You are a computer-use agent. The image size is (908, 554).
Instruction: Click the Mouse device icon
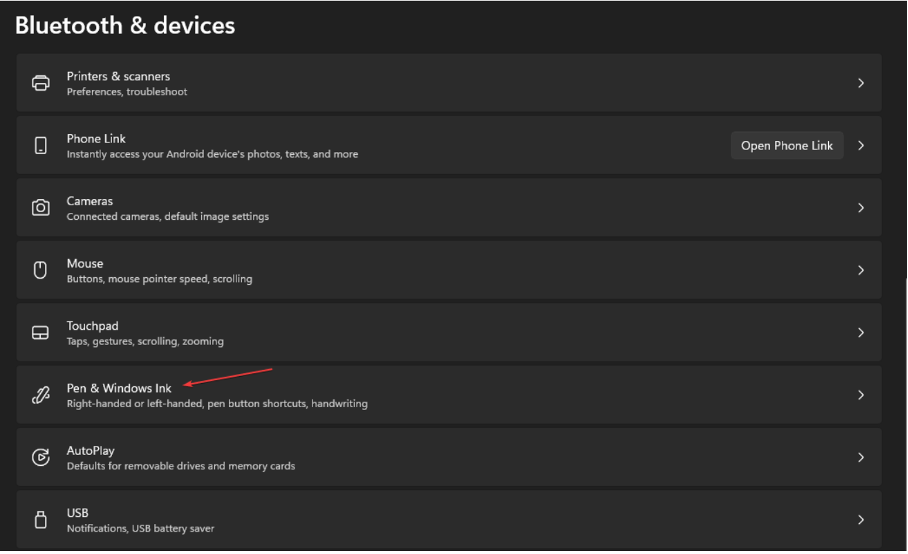click(41, 270)
